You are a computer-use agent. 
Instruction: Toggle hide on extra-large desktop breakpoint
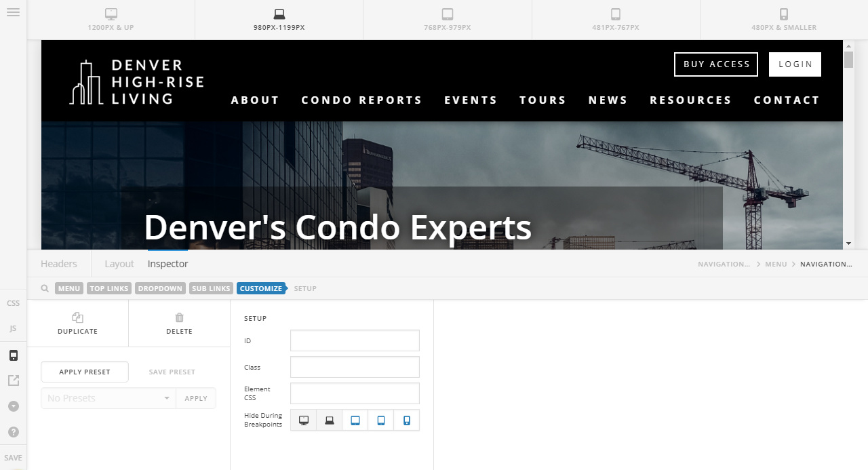304,420
